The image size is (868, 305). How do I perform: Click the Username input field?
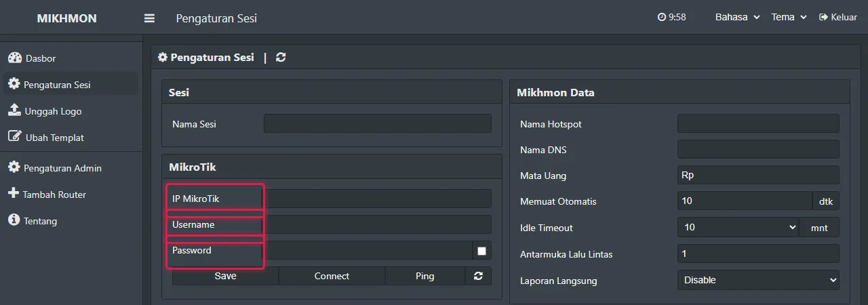[378, 224]
